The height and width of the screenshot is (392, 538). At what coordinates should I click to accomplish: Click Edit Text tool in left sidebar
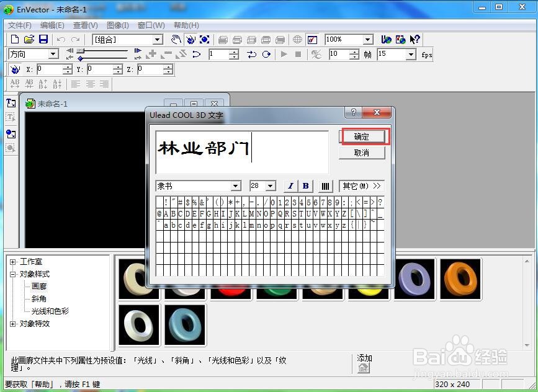point(11,118)
